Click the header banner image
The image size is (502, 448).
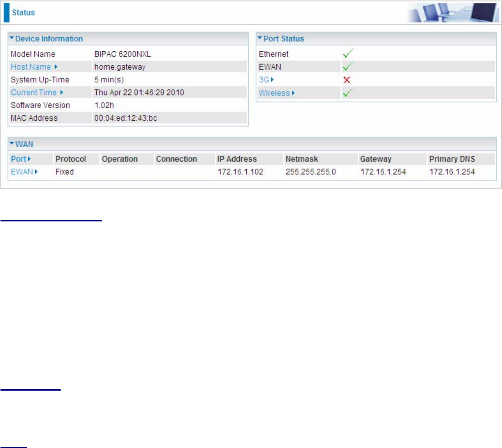pyautogui.click(x=452, y=13)
